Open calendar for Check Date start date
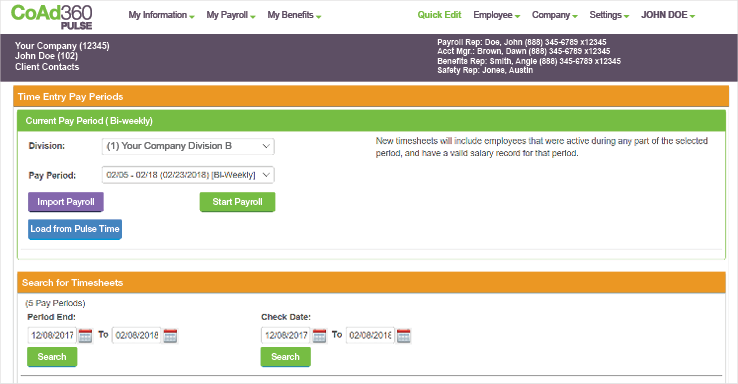This screenshot has width=738, height=384. [319, 336]
